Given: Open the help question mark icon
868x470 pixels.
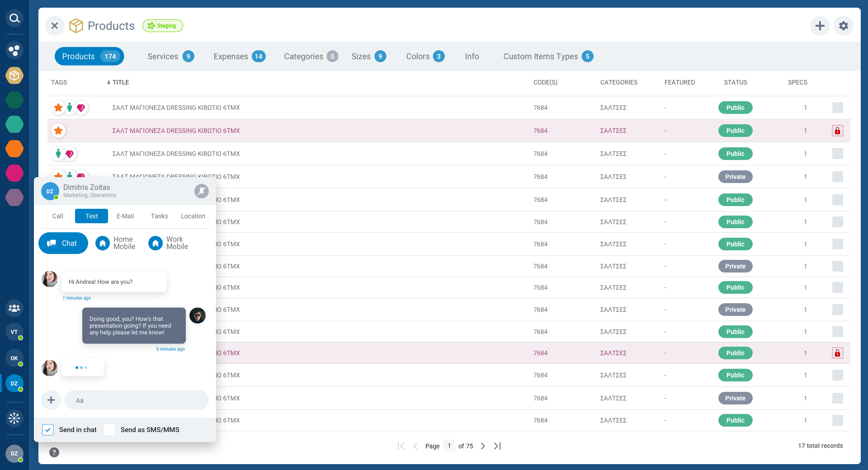Looking at the screenshot, I should (x=54, y=452).
